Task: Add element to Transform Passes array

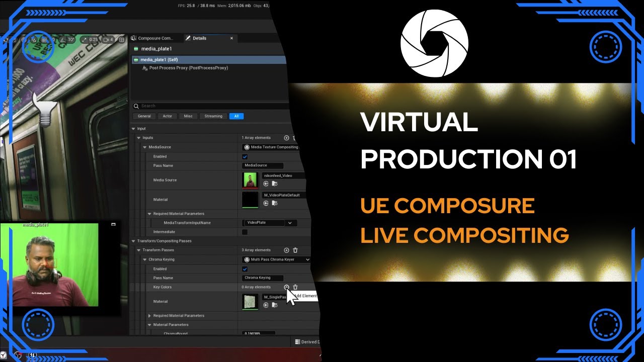Action: (x=286, y=250)
